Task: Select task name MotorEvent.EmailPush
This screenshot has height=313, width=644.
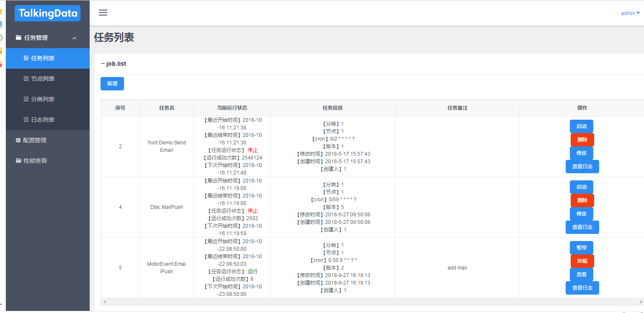Action: [167, 268]
